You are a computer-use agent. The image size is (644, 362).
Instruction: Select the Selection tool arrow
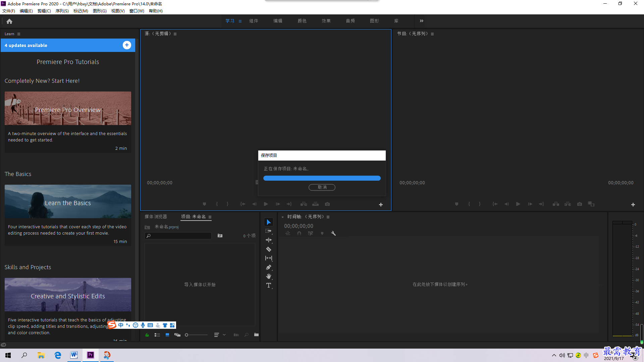click(269, 222)
